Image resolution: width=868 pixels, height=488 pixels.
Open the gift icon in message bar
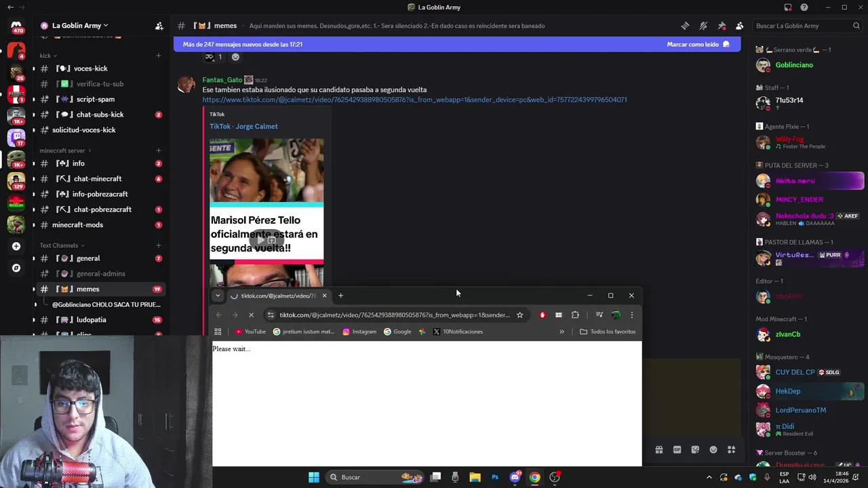[658, 449]
